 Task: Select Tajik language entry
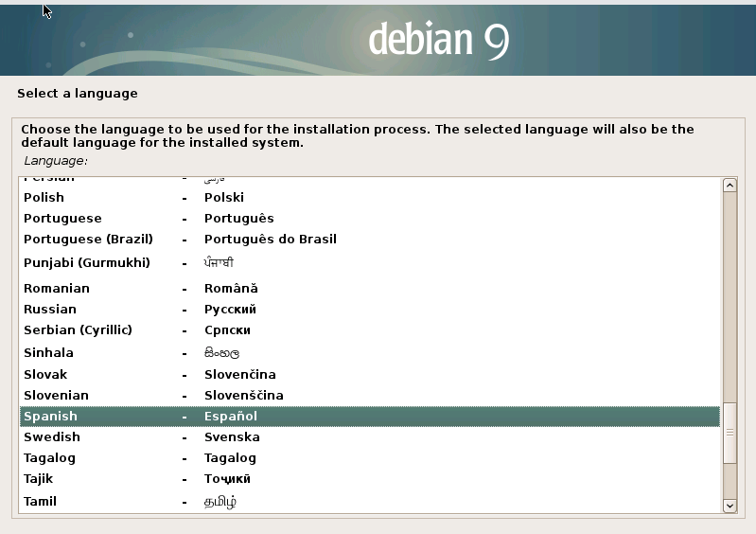tap(370, 478)
